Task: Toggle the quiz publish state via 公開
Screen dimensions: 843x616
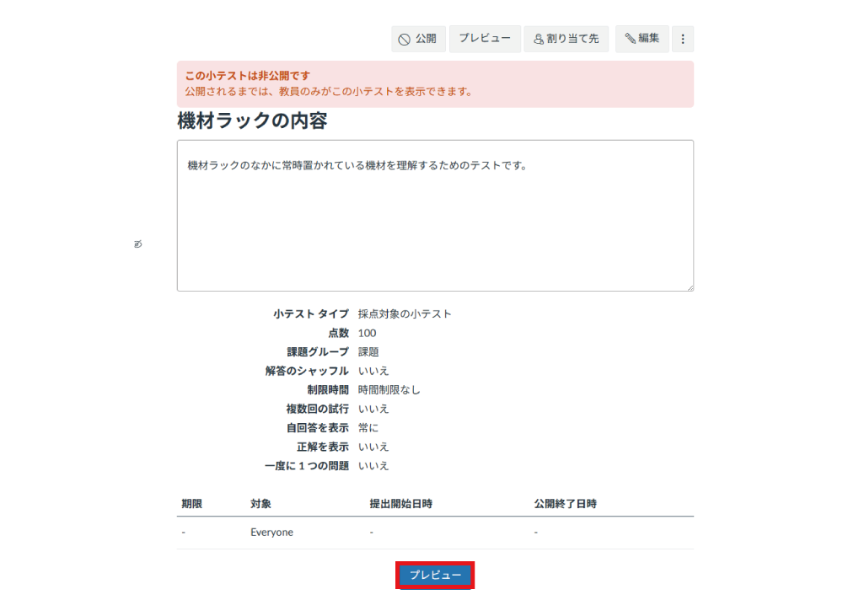Action: (418, 38)
